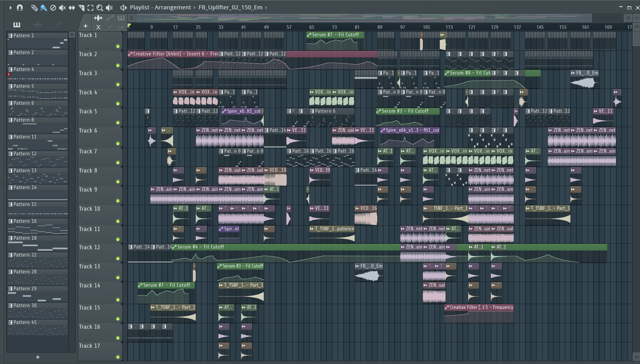This screenshot has width=640, height=364.
Task: Click the crossed-arrows icon under the audio focus
Action: pos(98,27)
